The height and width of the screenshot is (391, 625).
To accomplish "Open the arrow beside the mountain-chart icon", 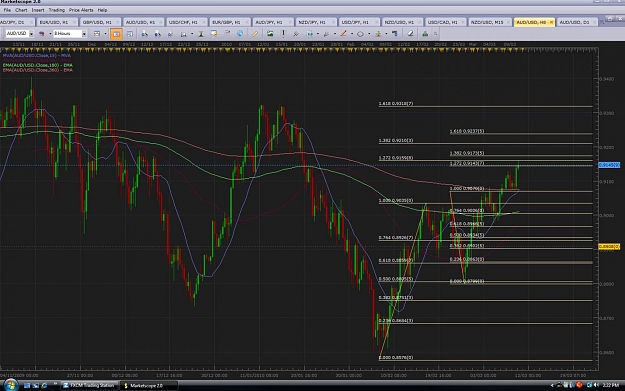I will (x=192, y=34).
